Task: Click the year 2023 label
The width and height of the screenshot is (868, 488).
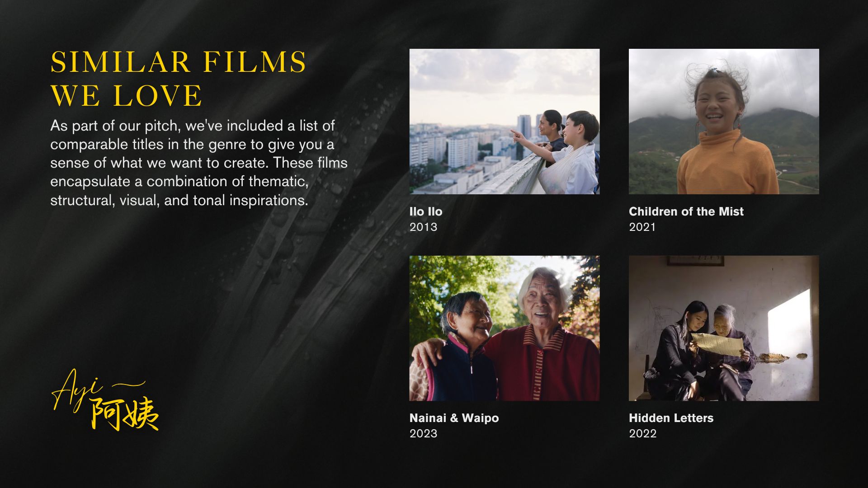Action: tap(424, 433)
